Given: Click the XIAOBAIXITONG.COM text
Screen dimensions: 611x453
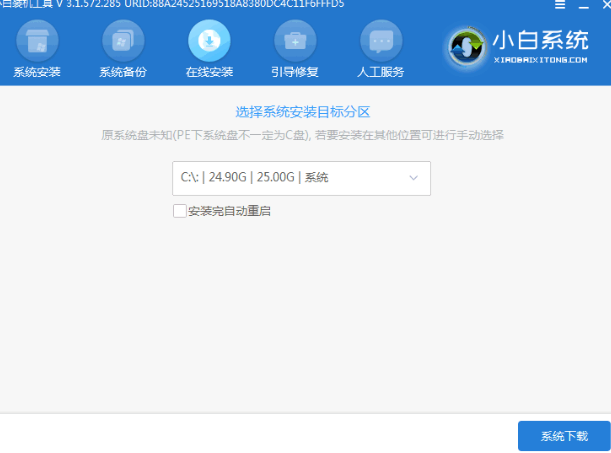Looking at the screenshot, I should pos(540,60).
